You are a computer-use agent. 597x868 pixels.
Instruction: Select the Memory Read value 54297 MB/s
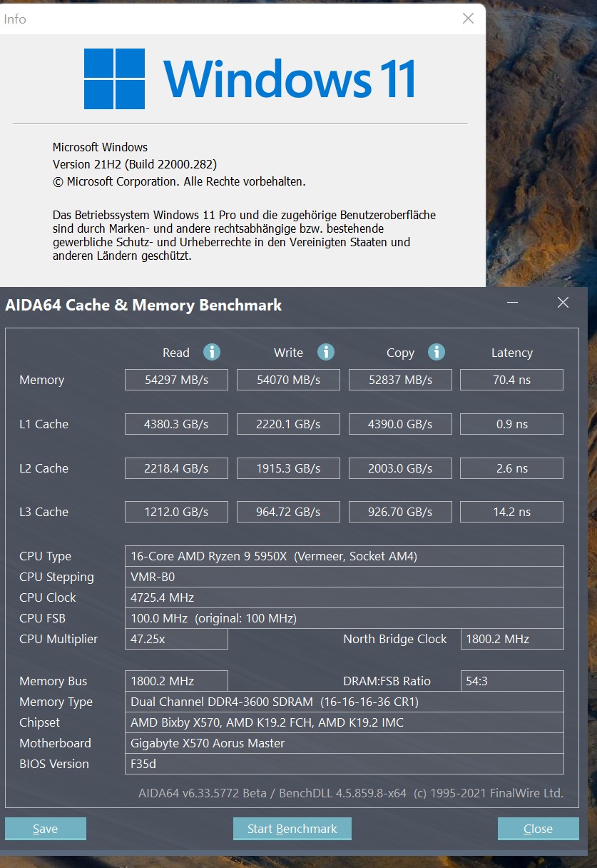click(x=176, y=380)
